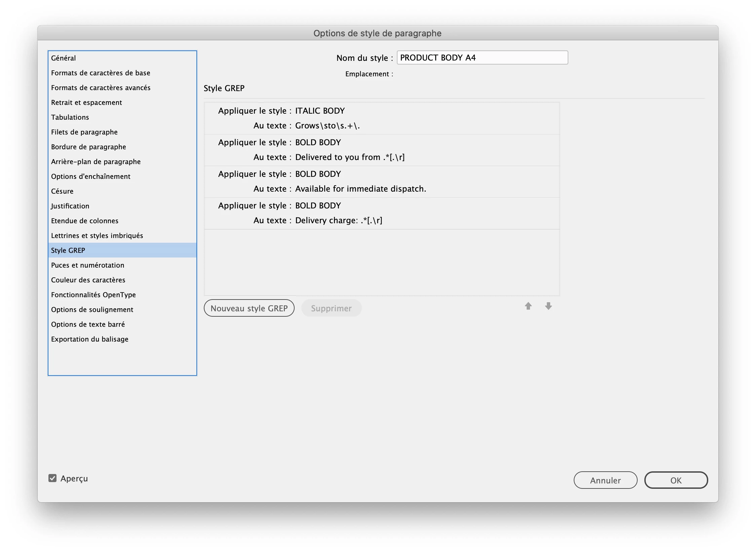Screen dimensions: 756x552
Task: Click the Nom du style field
Action: coord(482,57)
